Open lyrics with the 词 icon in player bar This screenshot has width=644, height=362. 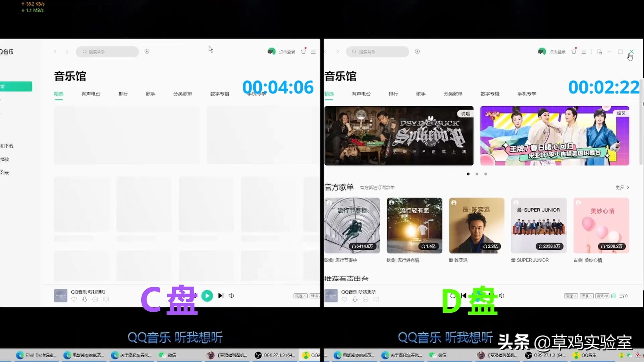613,296
